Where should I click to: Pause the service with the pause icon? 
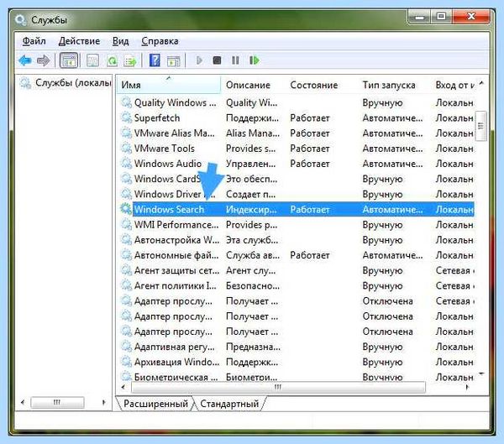point(235,60)
